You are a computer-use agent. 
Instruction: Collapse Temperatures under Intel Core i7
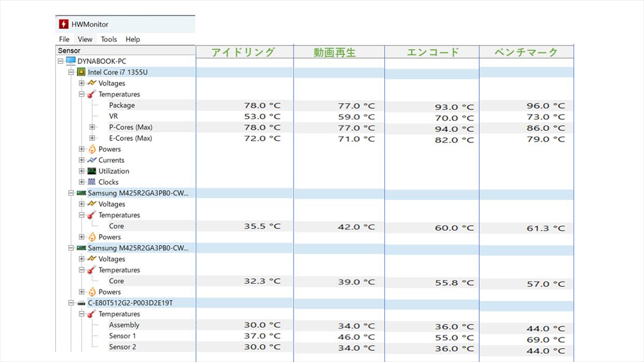82,94
